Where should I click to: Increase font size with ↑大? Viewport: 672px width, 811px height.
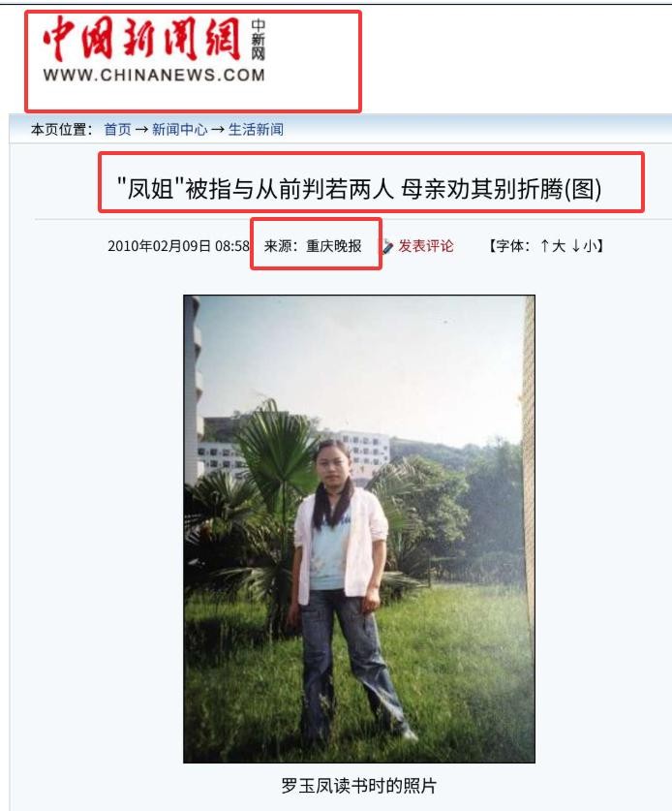coord(553,246)
